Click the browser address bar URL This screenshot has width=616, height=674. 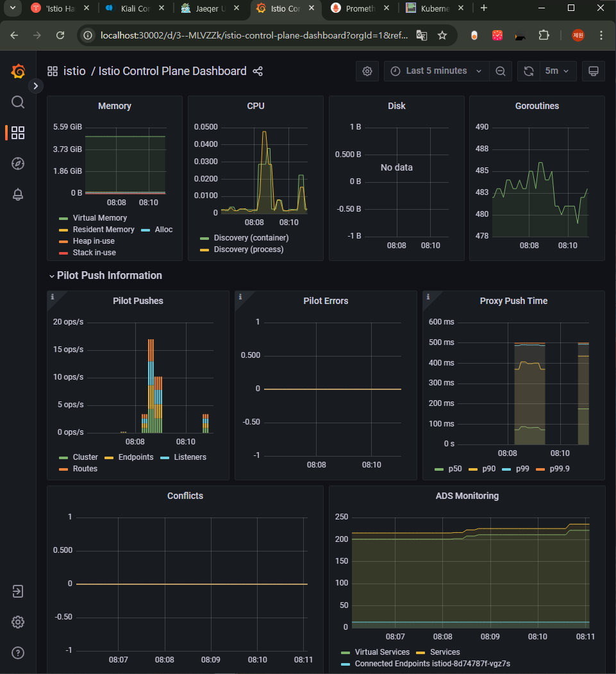click(x=254, y=35)
